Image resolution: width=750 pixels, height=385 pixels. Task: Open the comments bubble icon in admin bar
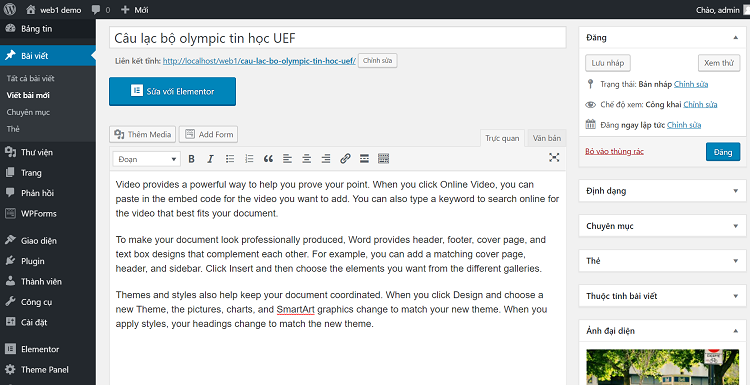[x=95, y=10]
